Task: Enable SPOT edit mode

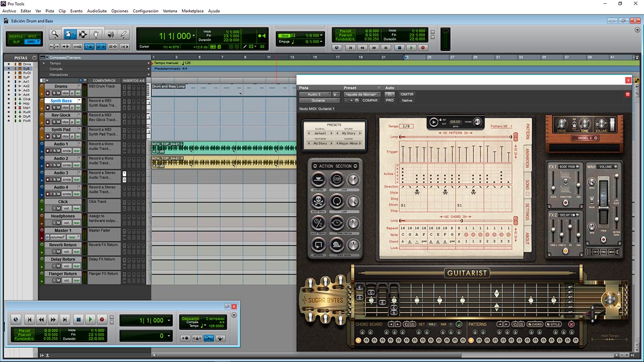Action: tap(32, 36)
